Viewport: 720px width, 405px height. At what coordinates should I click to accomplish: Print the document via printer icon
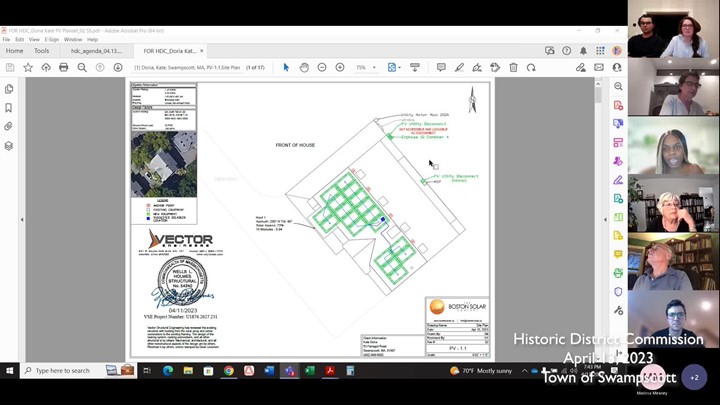[x=64, y=68]
